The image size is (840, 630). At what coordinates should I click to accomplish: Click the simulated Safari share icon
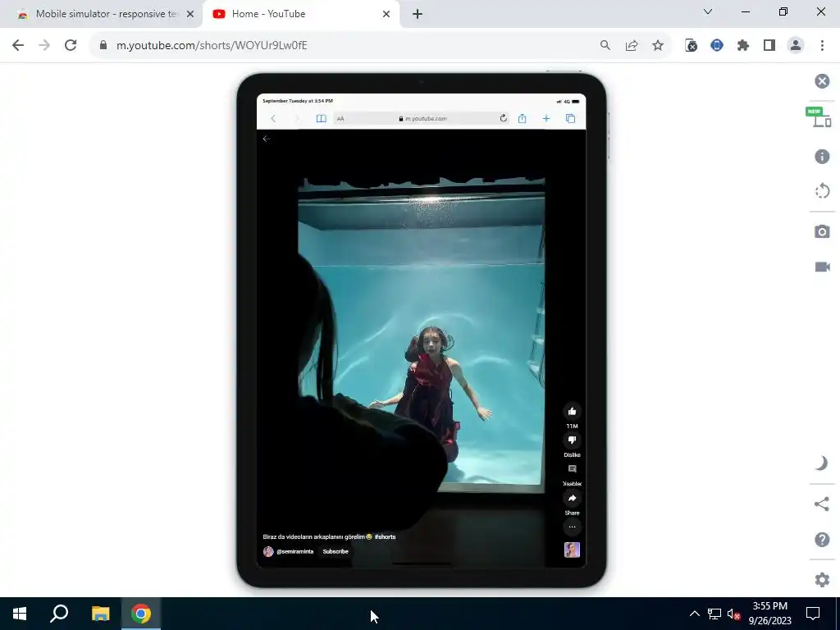coord(523,118)
